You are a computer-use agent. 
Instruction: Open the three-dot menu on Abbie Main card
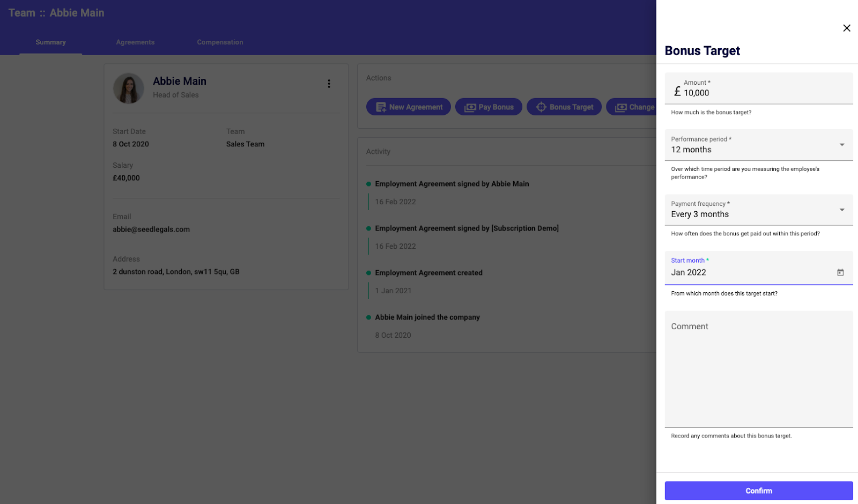(329, 84)
